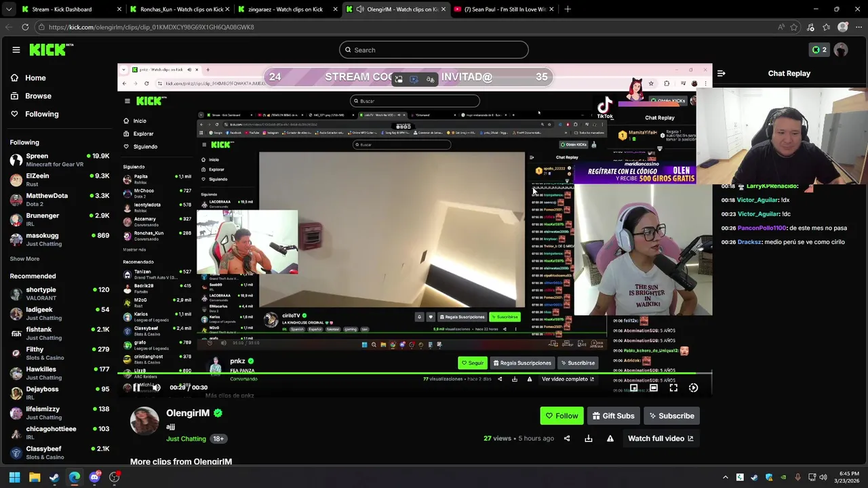Open Edge profile avatar

(843, 27)
